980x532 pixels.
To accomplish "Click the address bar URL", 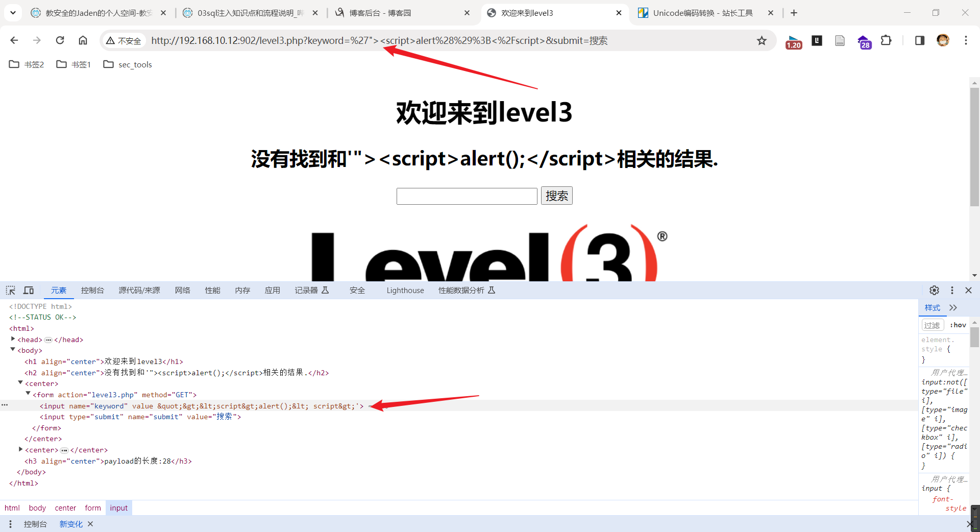I will pyautogui.click(x=379, y=40).
